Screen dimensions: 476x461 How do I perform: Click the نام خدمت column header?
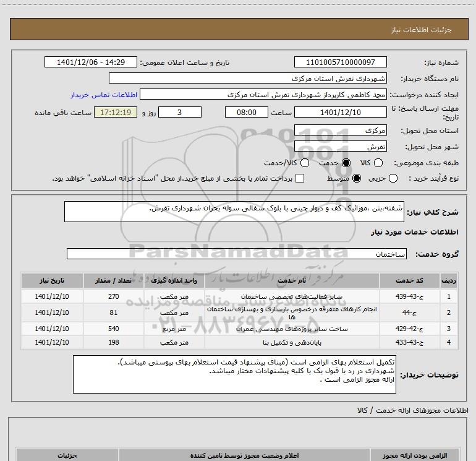click(x=292, y=280)
